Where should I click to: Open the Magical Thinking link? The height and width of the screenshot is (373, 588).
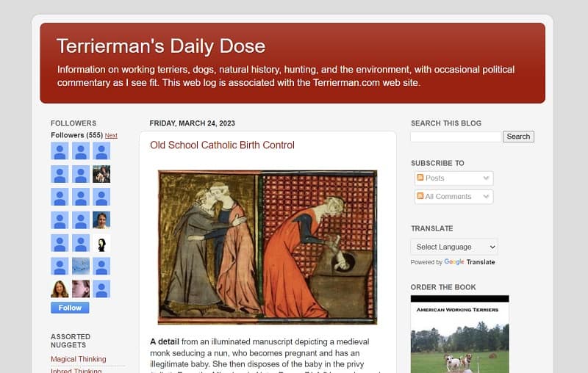click(x=79, y=359)
